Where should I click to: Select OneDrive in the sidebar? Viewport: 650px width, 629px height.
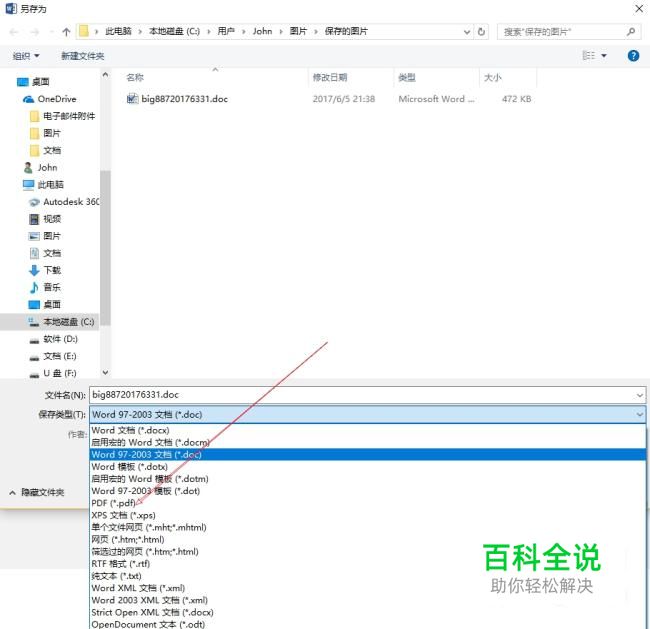[50, 99]
